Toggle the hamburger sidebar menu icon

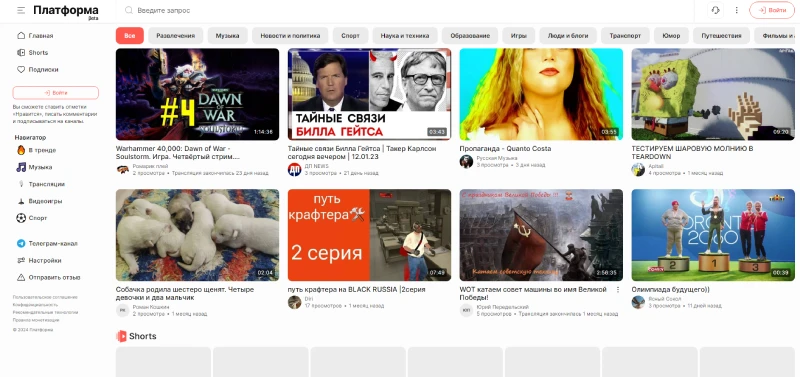tap(21, 10)
